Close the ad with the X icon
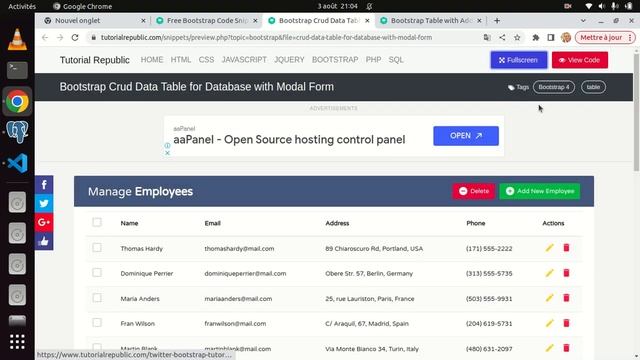 (167, 153)
